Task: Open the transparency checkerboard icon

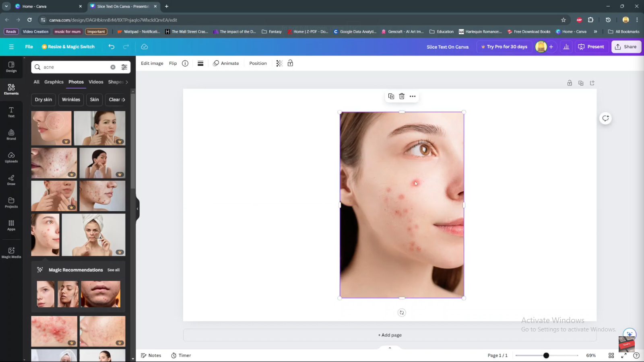Action: coord(279,63)
